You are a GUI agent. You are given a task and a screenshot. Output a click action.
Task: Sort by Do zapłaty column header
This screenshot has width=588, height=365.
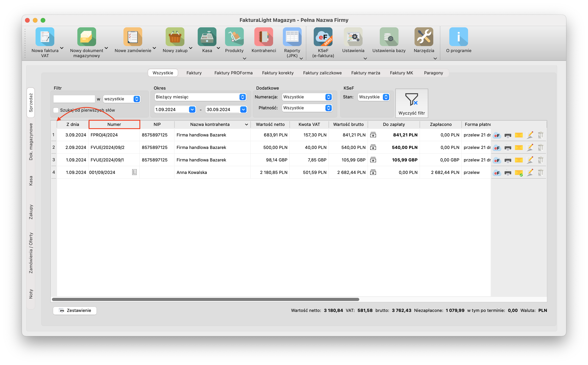pyautogui.click(x=393, y=124)
